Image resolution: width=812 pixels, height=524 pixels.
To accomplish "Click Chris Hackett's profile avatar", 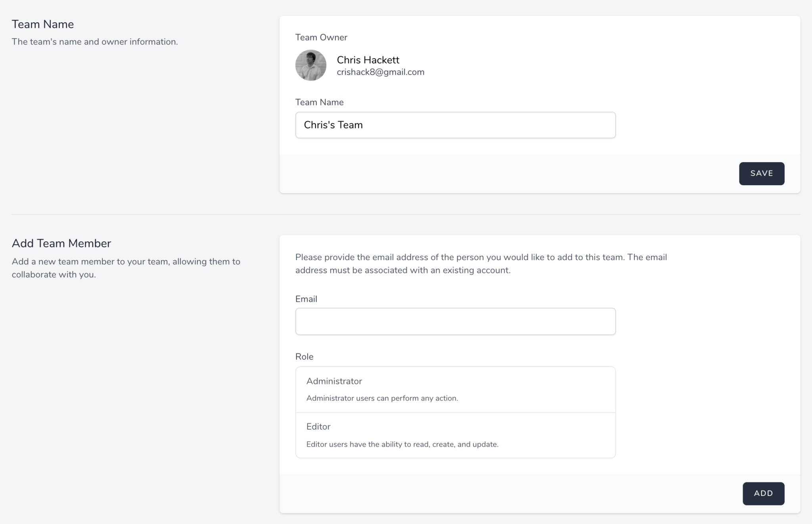I will 311,65.
